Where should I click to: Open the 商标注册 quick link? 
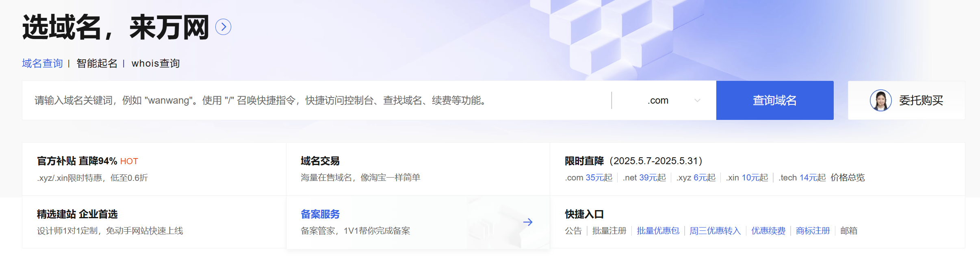click(813, 231)
